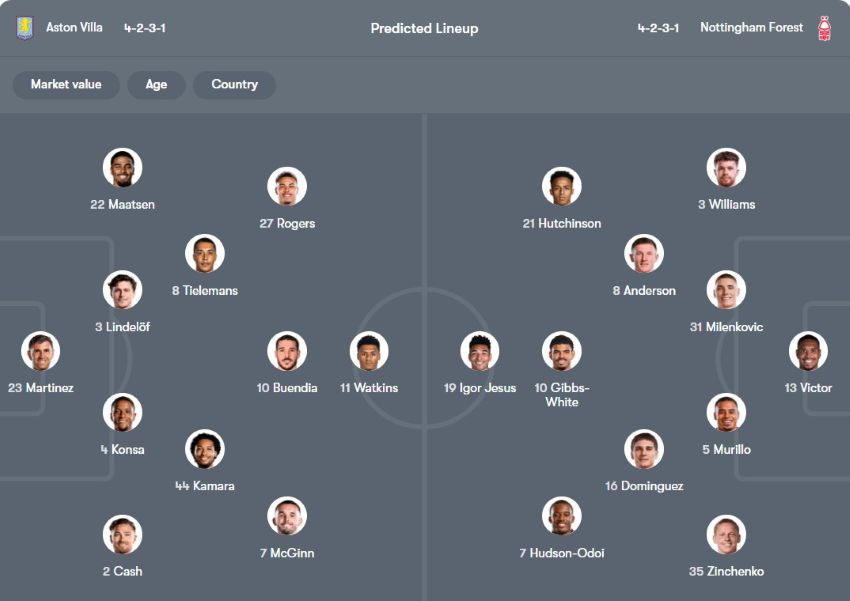This screenshot has height=601, width=850.
Task: Select Gibbs-White's player avatar
Action: (x=562, y=352)
